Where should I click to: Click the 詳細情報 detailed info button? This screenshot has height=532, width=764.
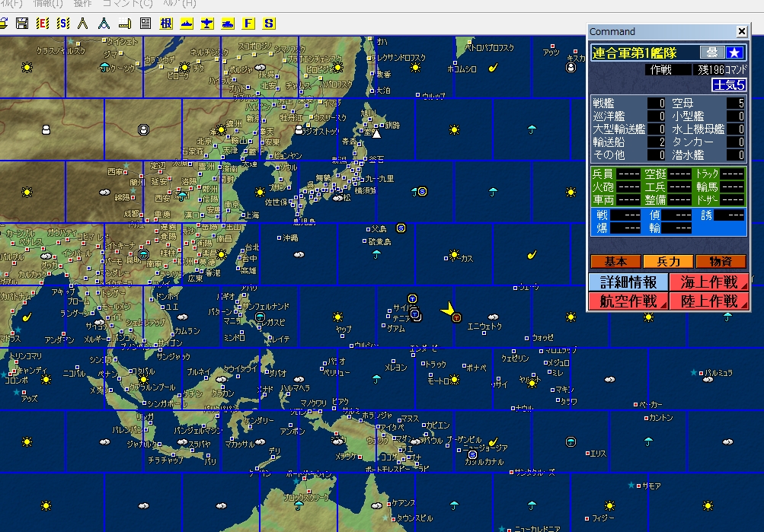628,282
